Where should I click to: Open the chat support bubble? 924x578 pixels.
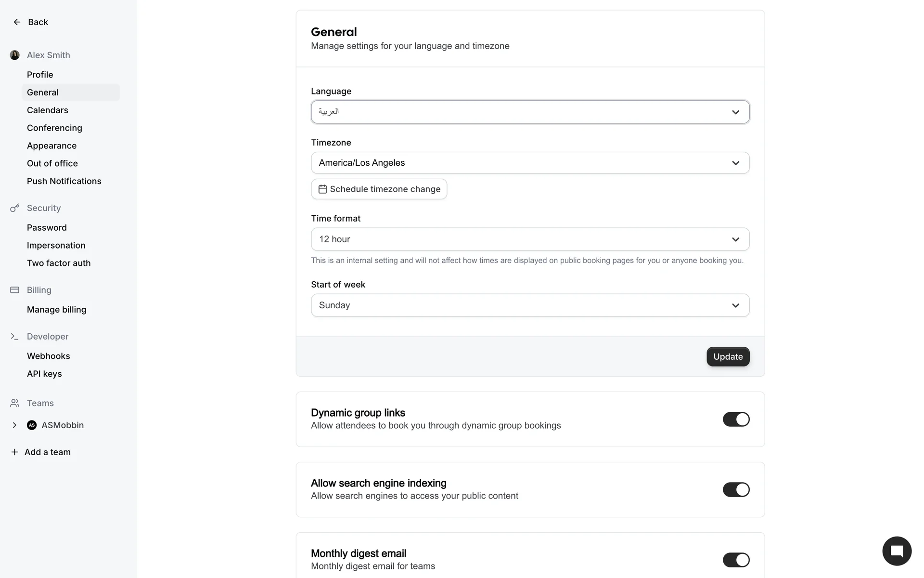point(897,551)
